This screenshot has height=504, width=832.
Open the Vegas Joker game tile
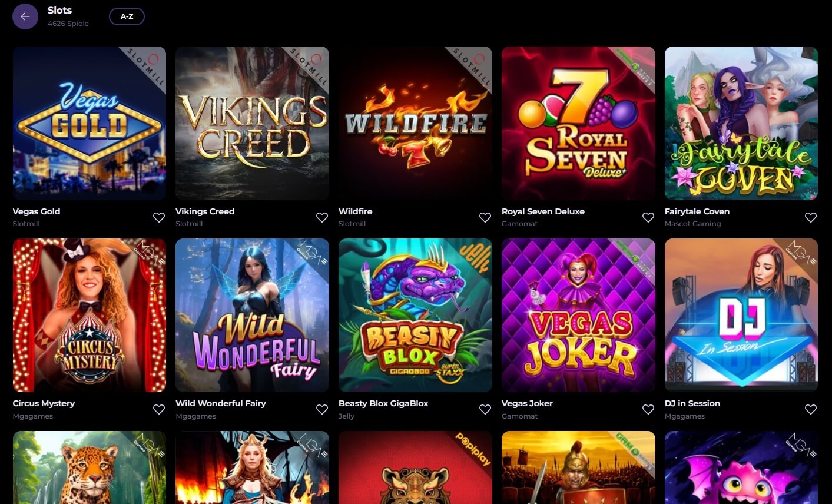(578, 315)
